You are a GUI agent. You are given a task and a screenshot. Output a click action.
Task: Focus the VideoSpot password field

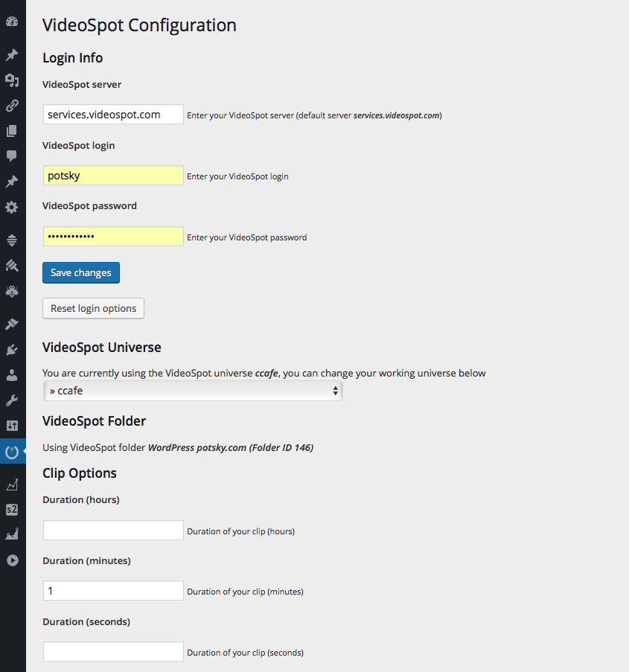(x=113, y=236)
